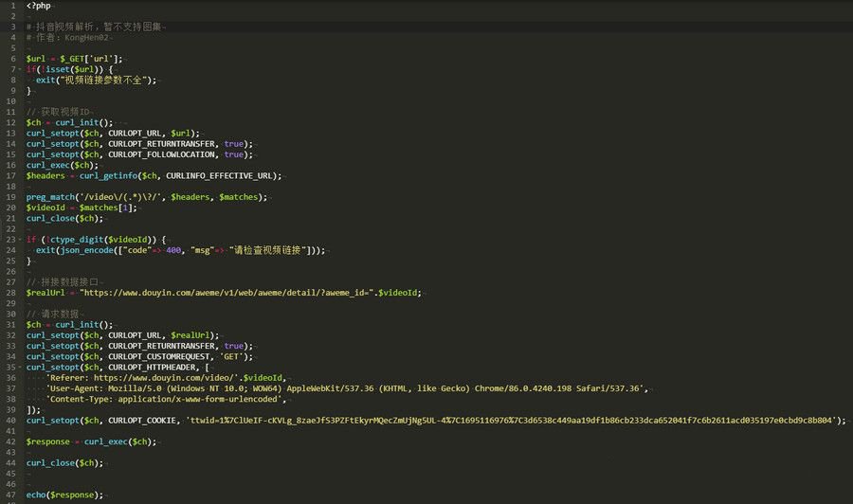Click the $_GET variable on line 6

pos(74,59)
